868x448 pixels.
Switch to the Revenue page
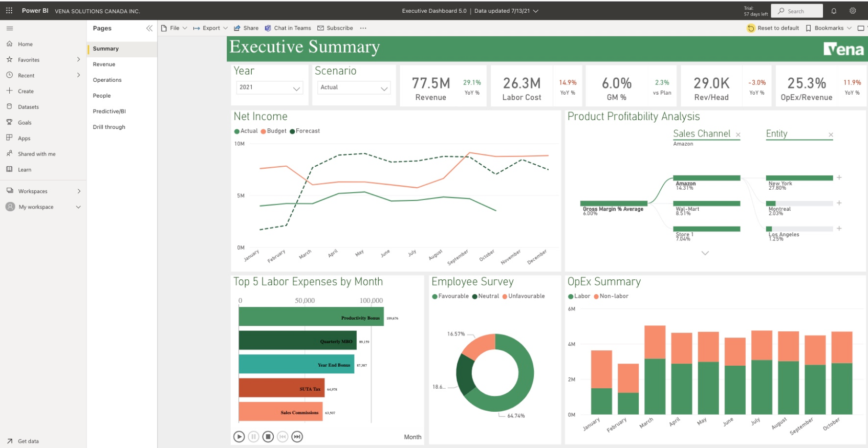click(x=104, y=64)
